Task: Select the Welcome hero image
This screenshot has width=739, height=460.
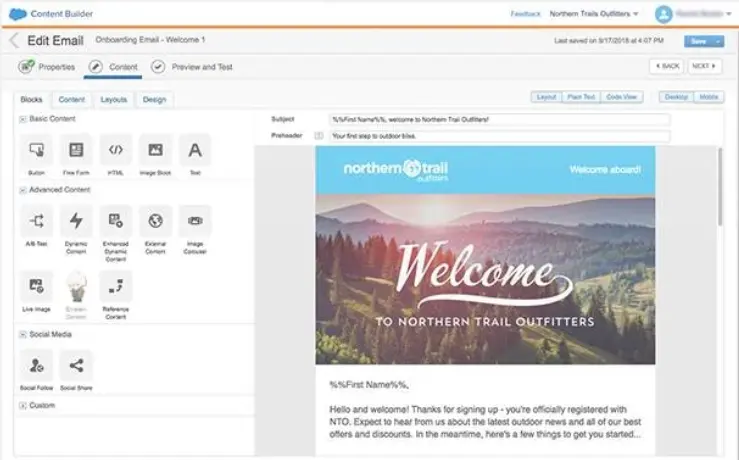Action: tap(485, 279)
